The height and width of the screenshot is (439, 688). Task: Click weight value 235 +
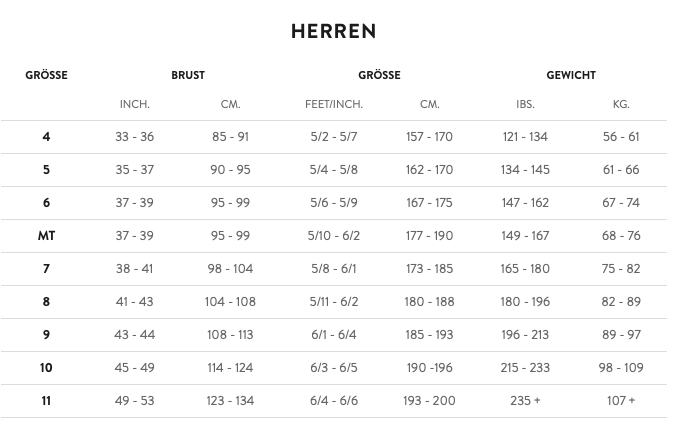[x=525, y=401]
